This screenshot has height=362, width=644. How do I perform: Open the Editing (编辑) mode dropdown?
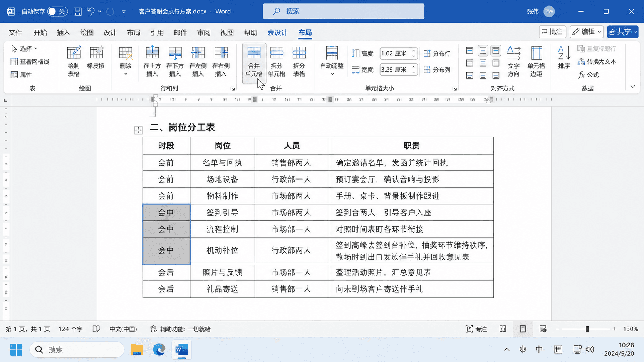tap(587, 32)
